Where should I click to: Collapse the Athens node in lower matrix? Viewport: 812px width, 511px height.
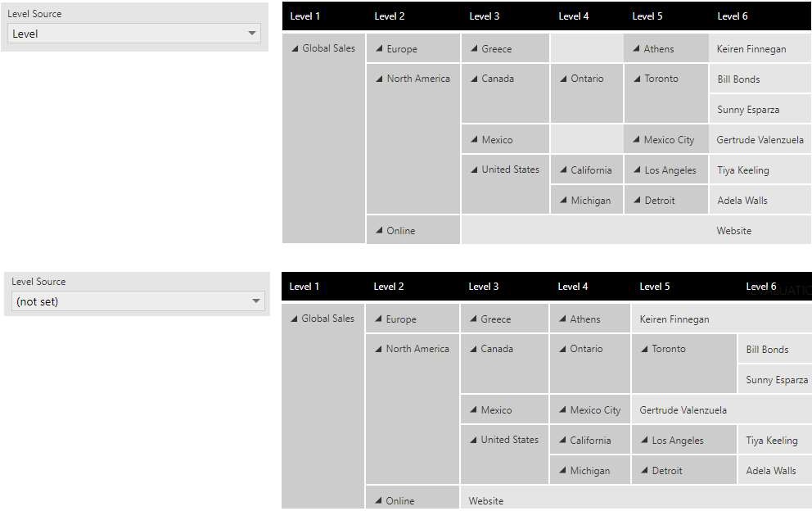coord(563,318)
